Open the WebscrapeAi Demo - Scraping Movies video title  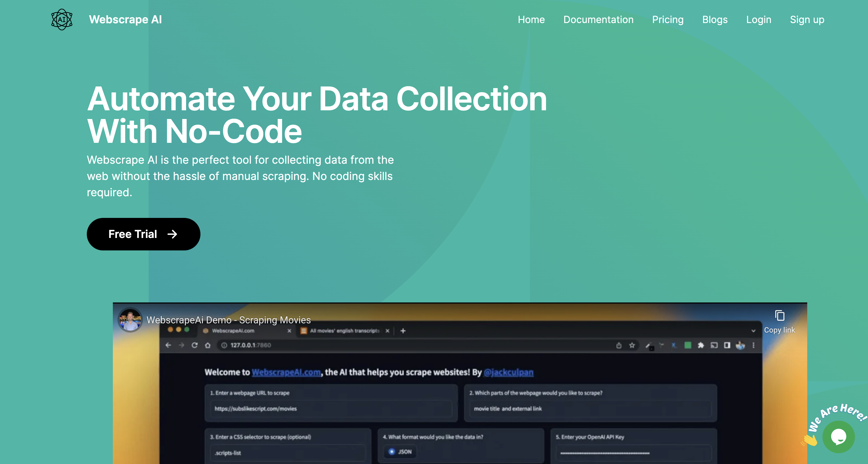(x=228, y=320)
